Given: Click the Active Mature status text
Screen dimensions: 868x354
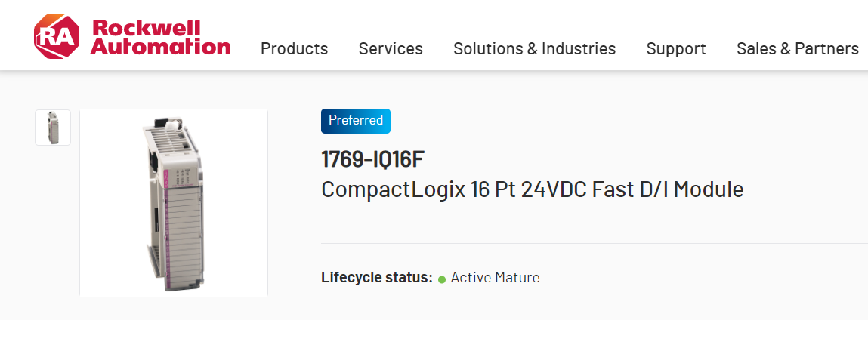Looking at the screenshot, I should click(x=495, y=278).
